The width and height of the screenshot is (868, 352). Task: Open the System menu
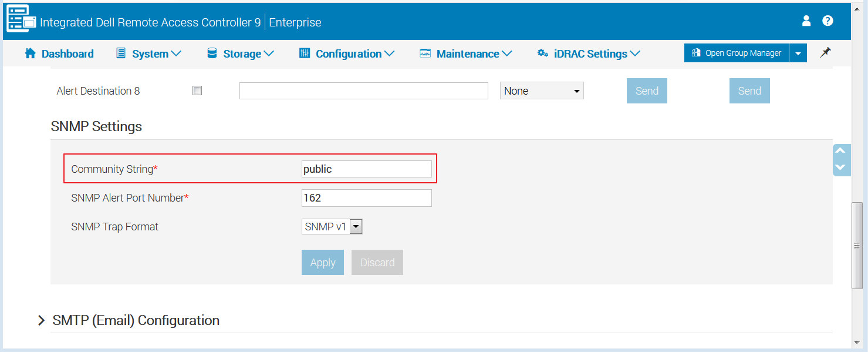pos(149,53)
